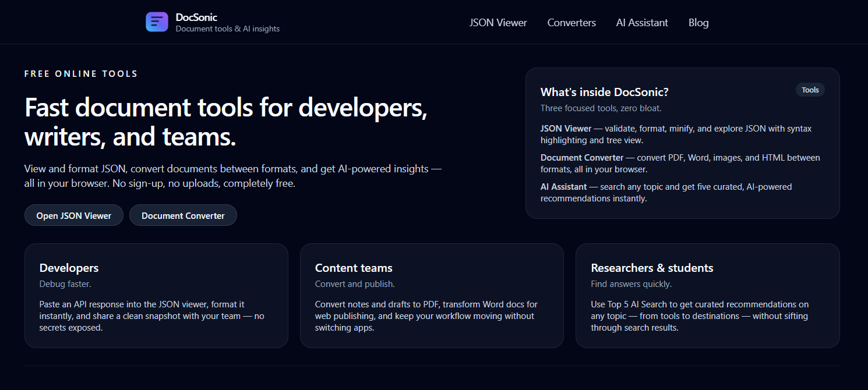This screenshot has height=390, width=868.
Task: Click bold 'Document Converter' in feature list
Action: [x=582, y=158]
